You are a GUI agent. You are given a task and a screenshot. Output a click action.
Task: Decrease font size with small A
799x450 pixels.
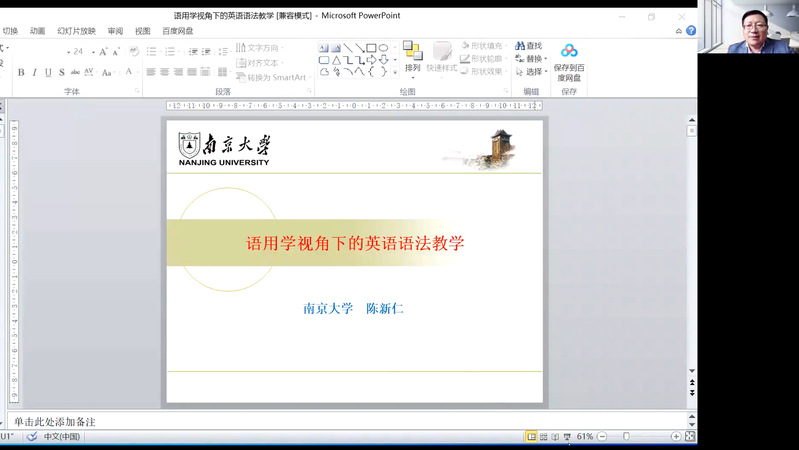116,51
